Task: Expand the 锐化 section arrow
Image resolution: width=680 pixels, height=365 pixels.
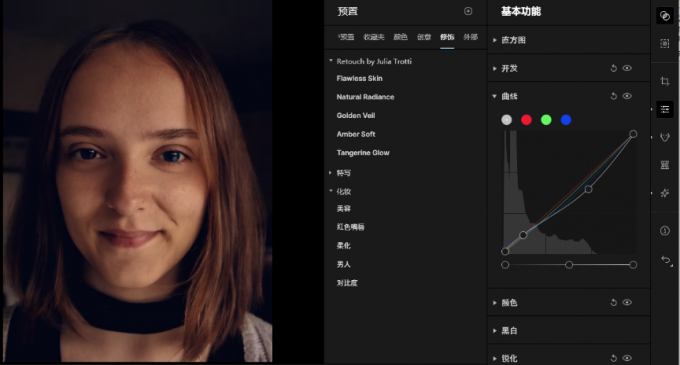Action: [x=494, y=358]
